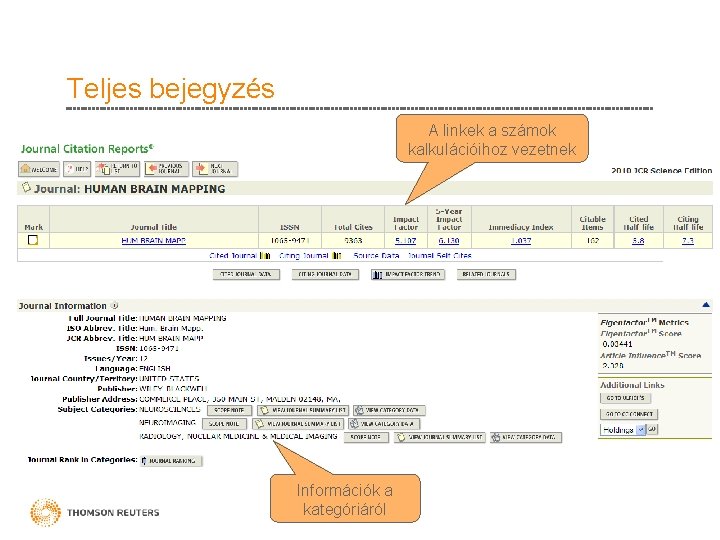Click the Cited Journal Data button
This screenshot has height=540, width=720.
pyautogui.click(x=246, y=275)
